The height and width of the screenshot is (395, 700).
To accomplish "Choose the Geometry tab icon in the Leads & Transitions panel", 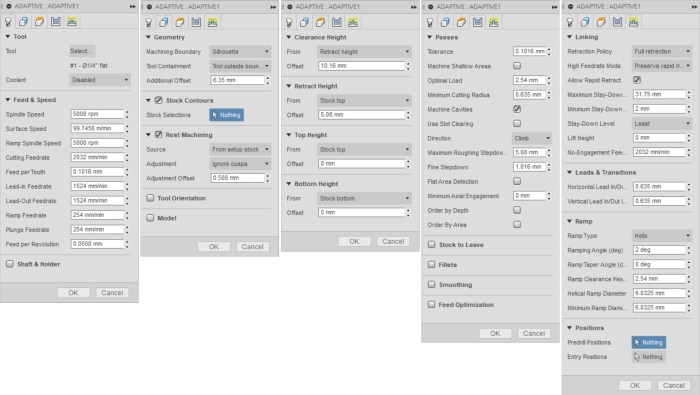I will click(x=585, y=21).
